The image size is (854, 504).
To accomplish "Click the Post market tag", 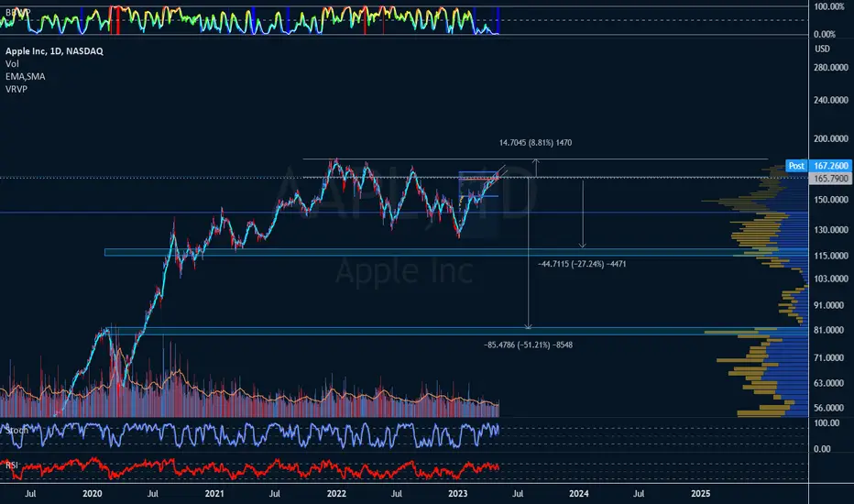I will point(796,166).
